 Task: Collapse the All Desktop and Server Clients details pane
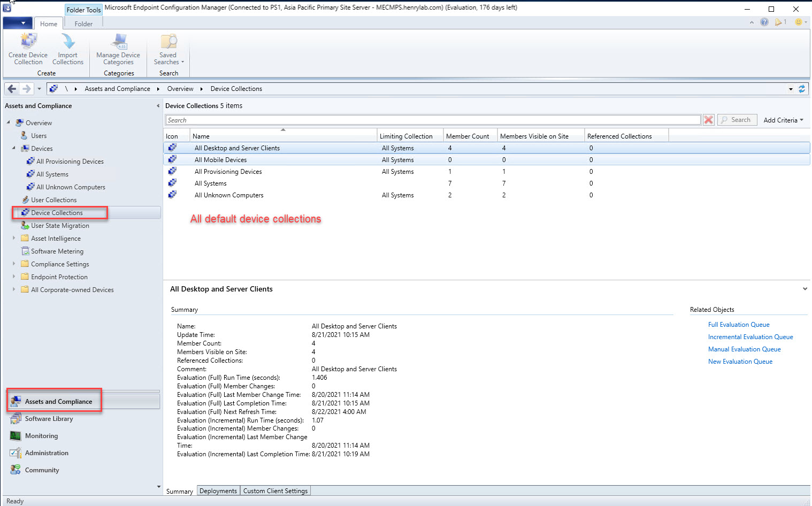(805, 289)
